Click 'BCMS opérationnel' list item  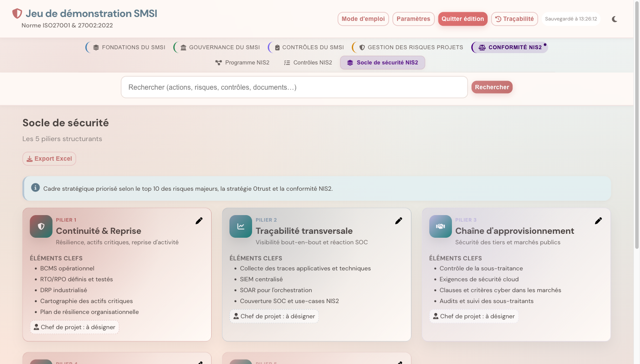pyautogui.click(x=67, y=268)
